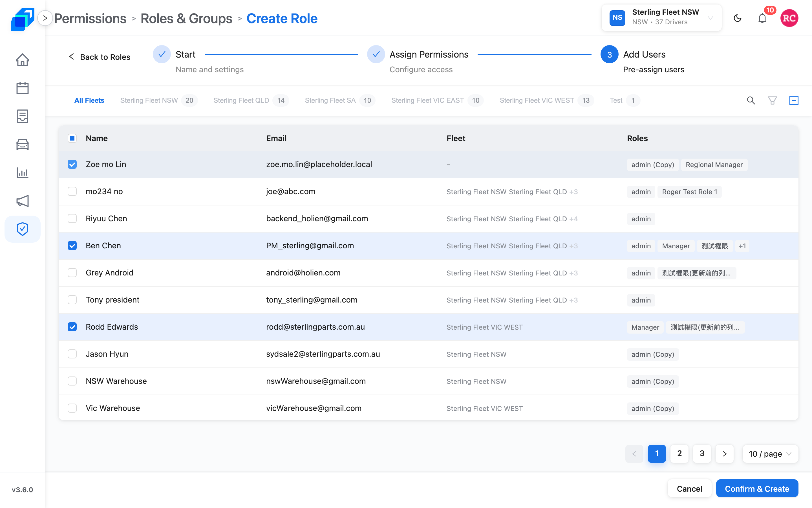Check Jason Hyun's checkbox
The image size is (812, 508).
click(x=72, y=354)
